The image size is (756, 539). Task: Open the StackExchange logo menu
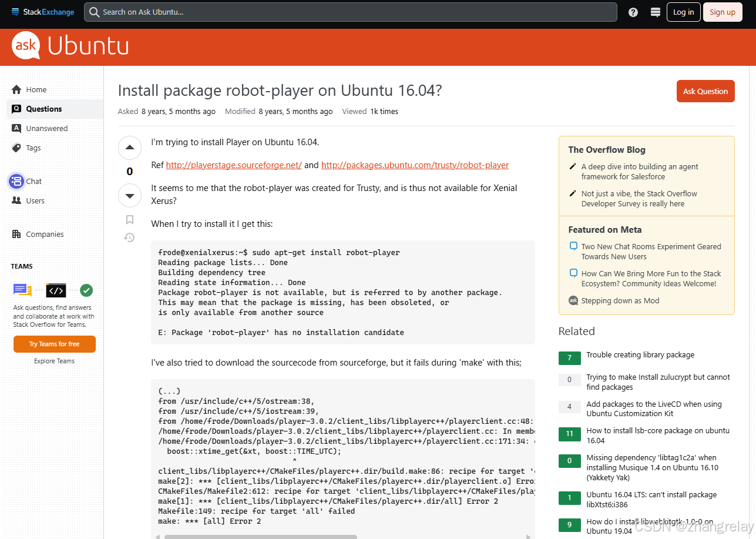(x=43, y=12)
